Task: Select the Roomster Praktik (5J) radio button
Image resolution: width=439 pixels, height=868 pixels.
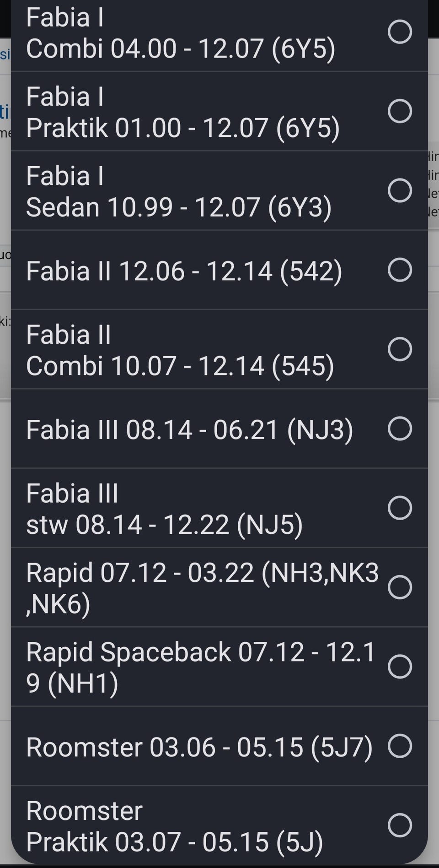Action: coord(400,825)
